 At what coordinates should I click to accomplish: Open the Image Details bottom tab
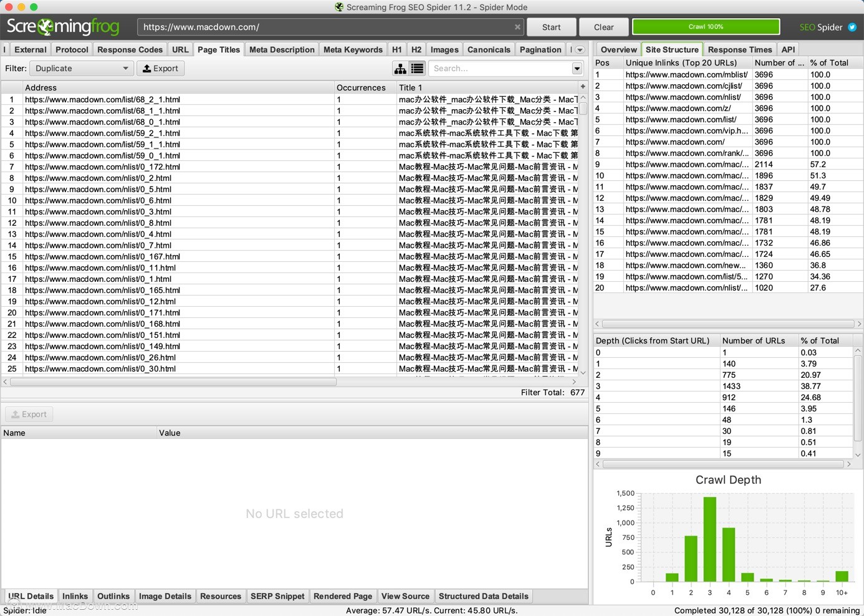point(165,596)
